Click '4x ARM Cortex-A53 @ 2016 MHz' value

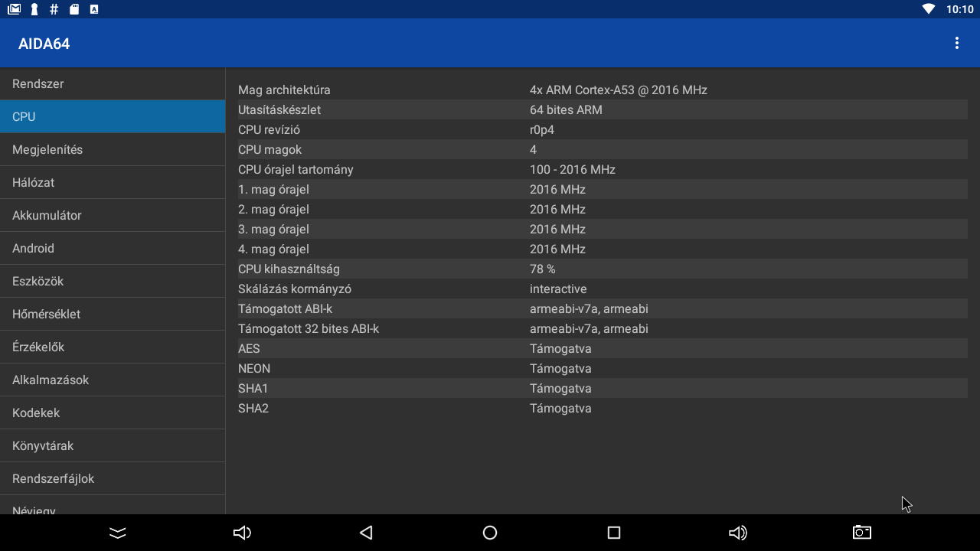[619, 90]
